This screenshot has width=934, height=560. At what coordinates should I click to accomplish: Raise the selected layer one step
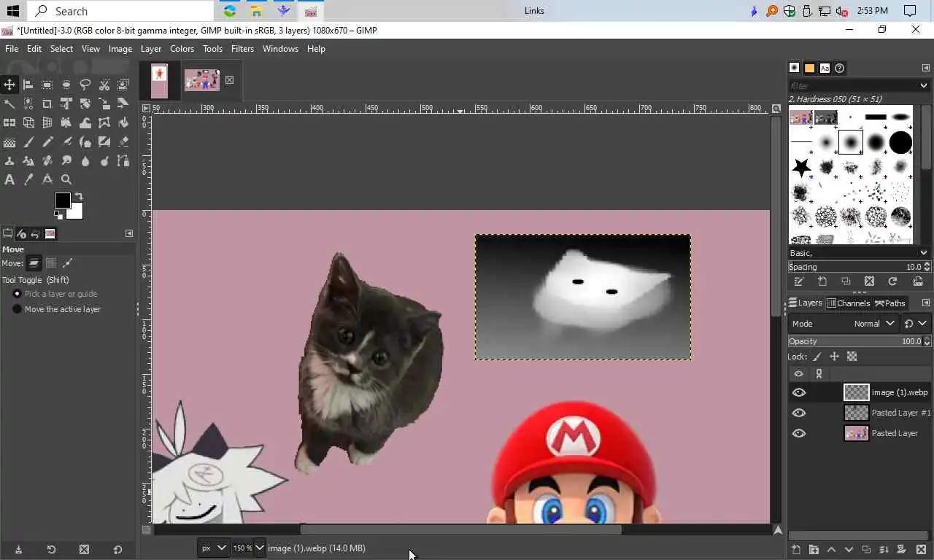tap(831, 549)
